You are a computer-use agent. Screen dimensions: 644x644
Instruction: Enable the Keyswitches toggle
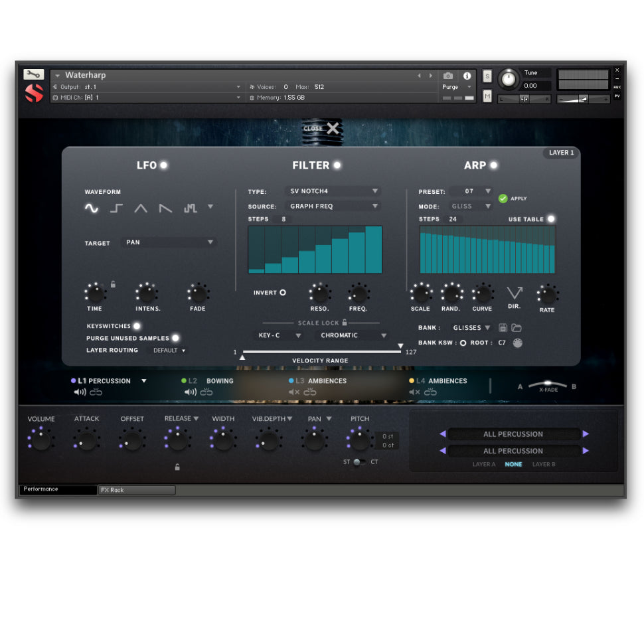coord(137,326)
